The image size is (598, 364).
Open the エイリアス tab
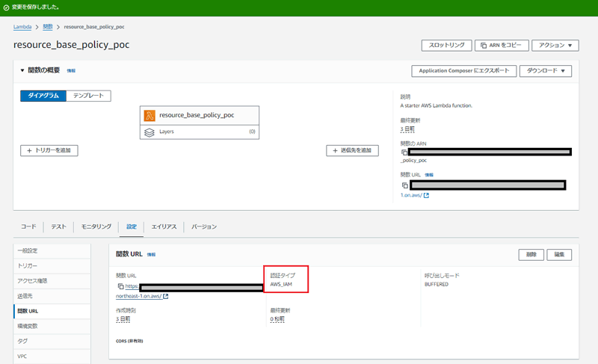[x=164, y=226]
